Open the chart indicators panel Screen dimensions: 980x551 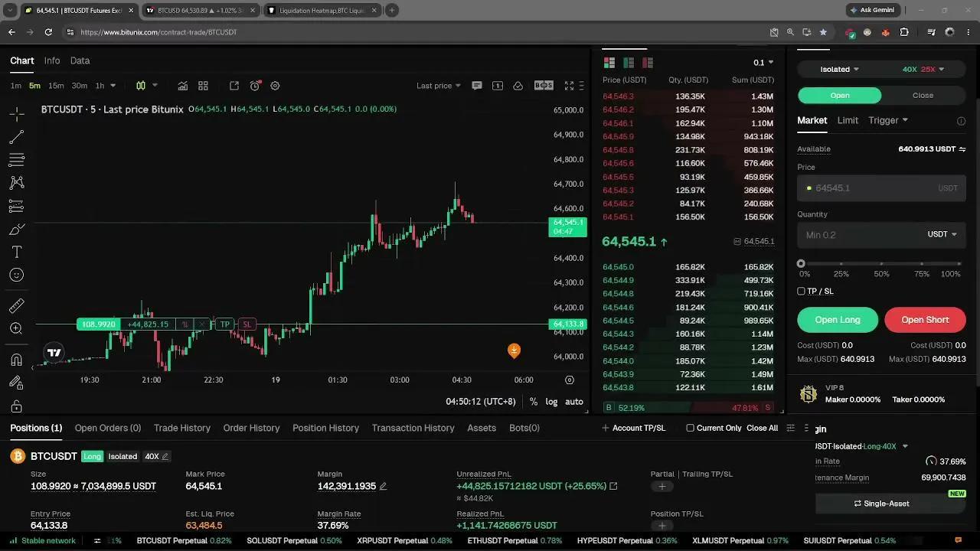[183, 86]
